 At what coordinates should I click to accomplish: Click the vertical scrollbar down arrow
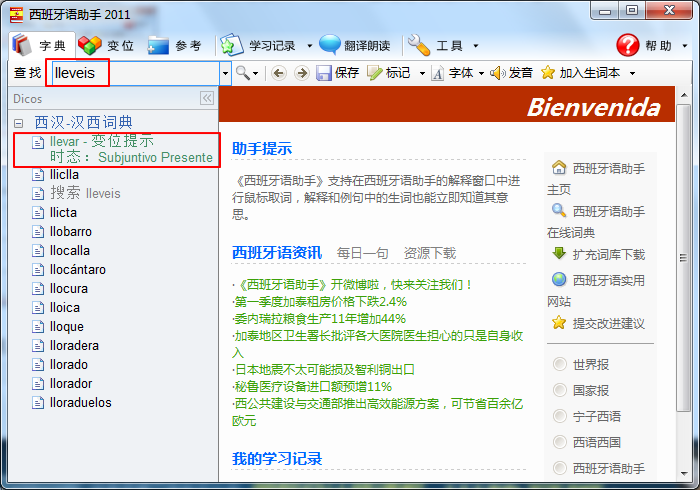coord(684,473)
